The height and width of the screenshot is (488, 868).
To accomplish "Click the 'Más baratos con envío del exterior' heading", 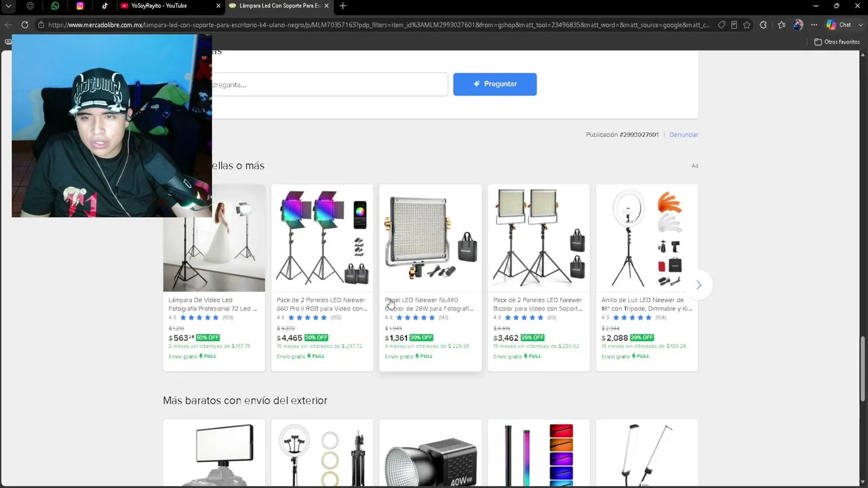I will (x=245, y=401).
